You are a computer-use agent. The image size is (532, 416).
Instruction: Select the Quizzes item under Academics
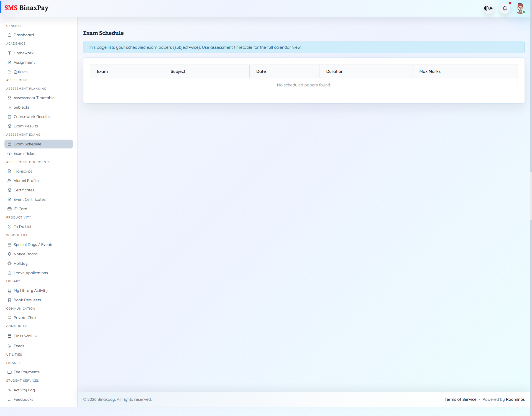click(x=21, y=72)
